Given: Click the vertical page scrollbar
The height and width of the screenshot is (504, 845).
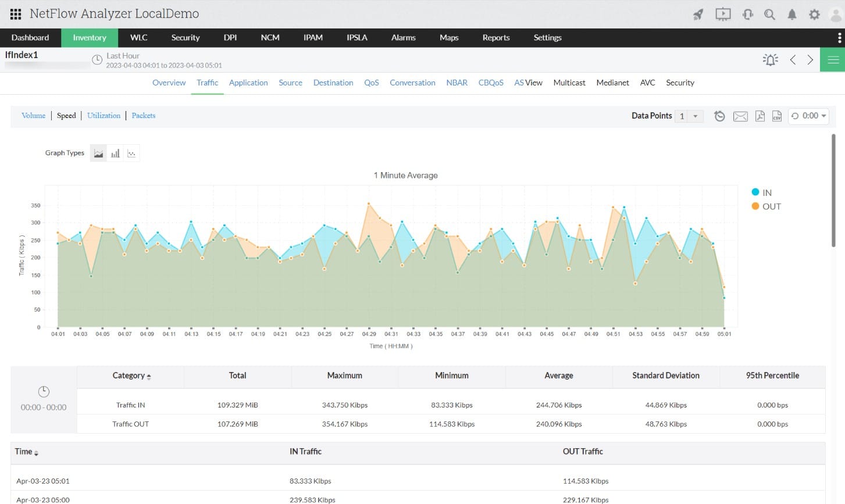Looking at the screenshot, I should 833,191.
